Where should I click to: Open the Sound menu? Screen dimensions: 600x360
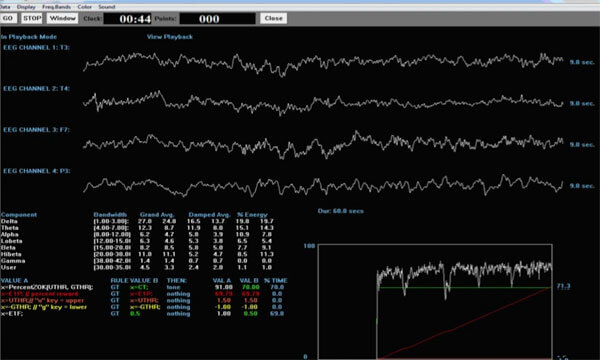pyautogui.click(x=106, y=7)
